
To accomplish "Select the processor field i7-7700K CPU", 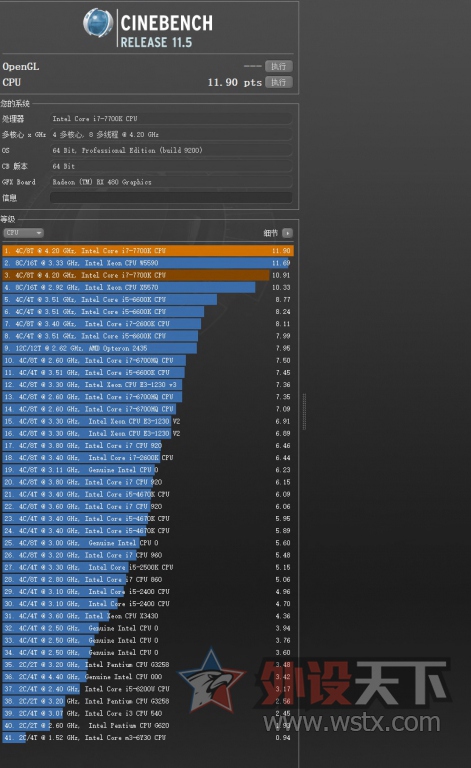I will [x=171, y=119].
